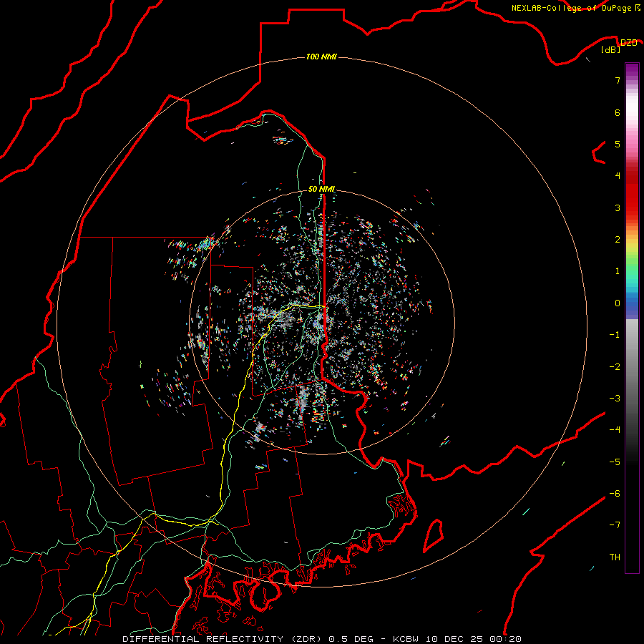Click the TH threshold label on the scale
The height and width of the screenshot is (644, 644).
[x=615, y=557]
